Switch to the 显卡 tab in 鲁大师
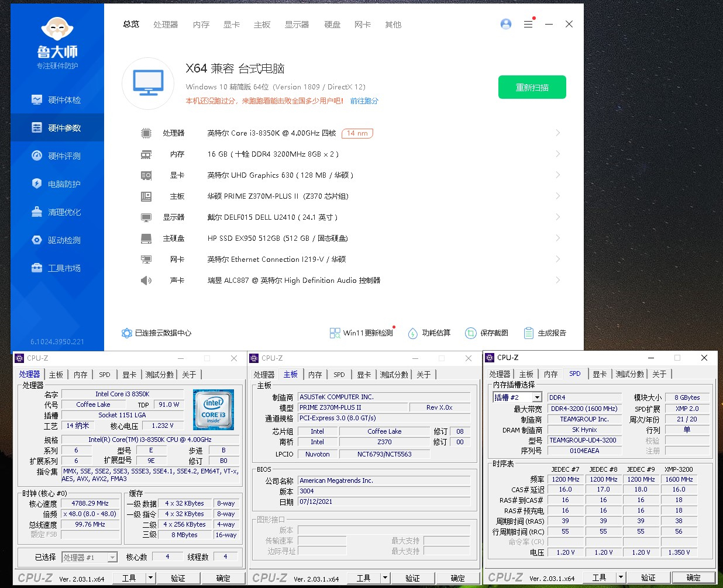Screen dimensions: 723x588 [x=231, y=25]
